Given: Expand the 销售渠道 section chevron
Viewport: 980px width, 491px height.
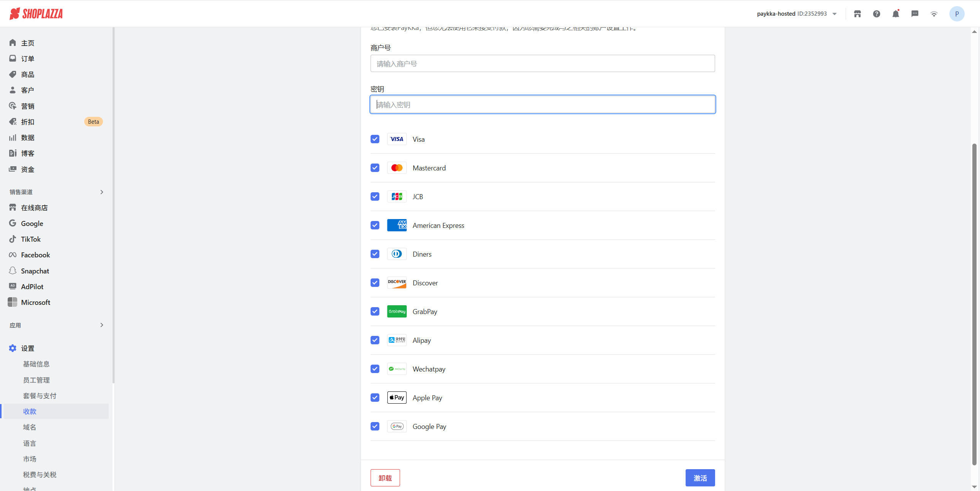Looking at the screenshot, I should tap(101, 192).
